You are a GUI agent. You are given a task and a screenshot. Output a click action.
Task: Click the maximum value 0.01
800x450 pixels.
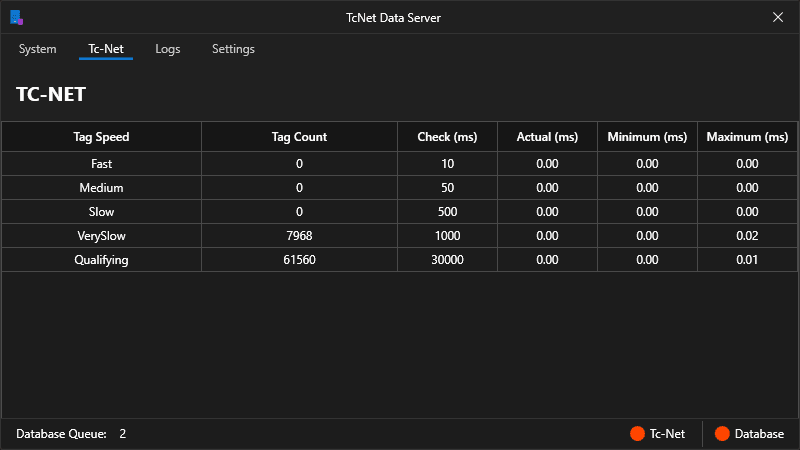(x=747, y=260)
